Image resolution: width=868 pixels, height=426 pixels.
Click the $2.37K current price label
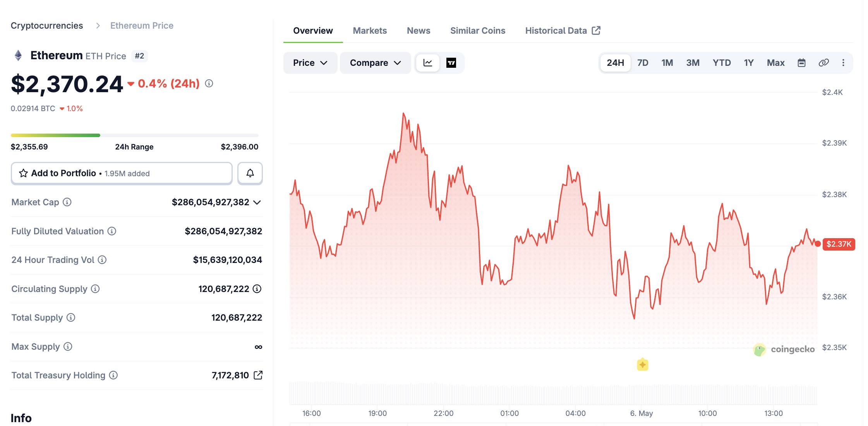point(839,244)
